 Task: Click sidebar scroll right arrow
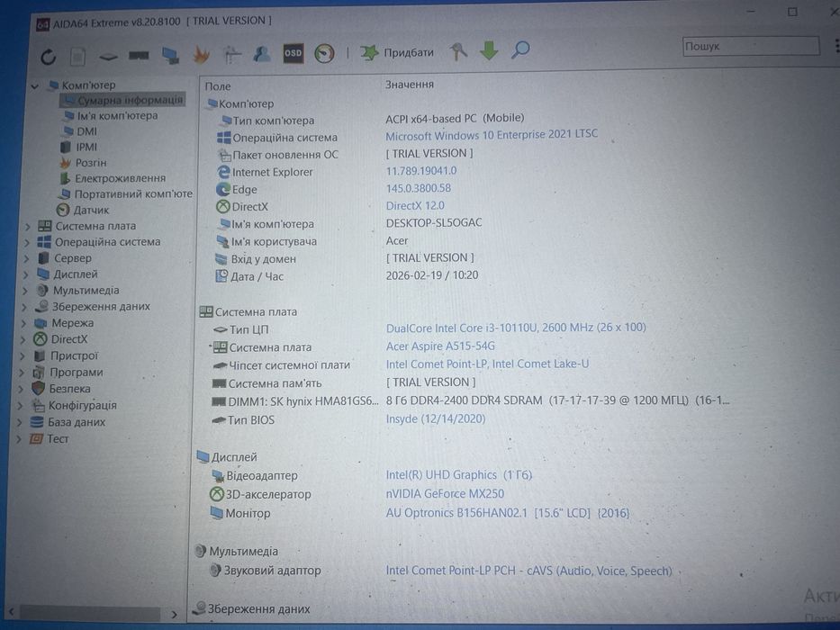click(174, 614)
